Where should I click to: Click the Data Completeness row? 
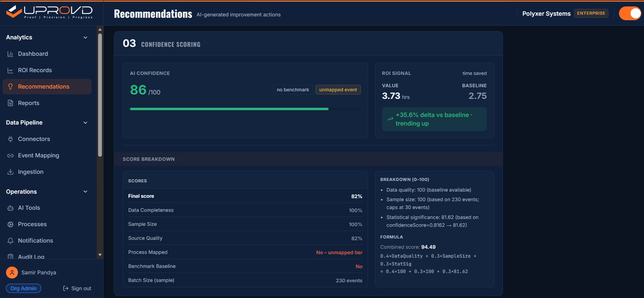pyautogui.click(x=245, y=210)
